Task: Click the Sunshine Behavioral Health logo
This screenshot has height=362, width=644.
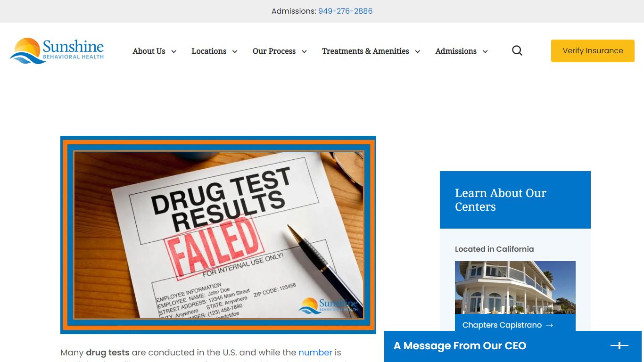Action: (57, 51)
